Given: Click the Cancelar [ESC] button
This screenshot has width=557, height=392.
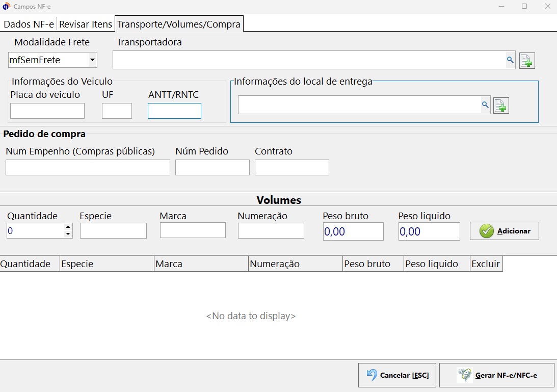Looking at the screenshot, I should (397, 376).
